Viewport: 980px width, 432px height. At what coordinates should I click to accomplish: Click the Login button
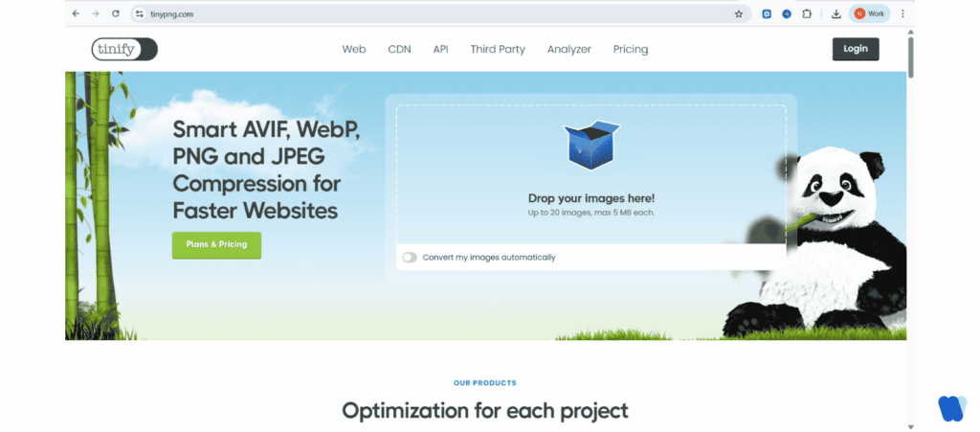[856, 50]
